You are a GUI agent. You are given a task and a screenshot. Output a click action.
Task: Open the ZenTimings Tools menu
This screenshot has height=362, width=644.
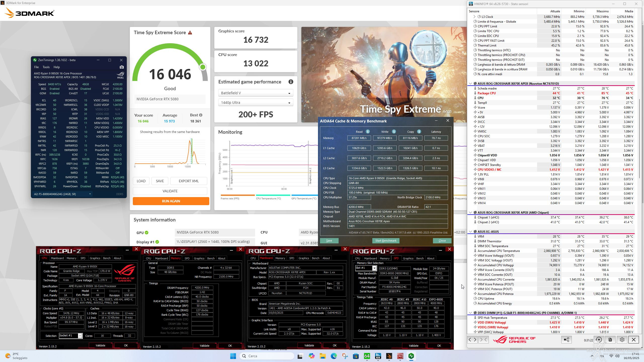click(x=46, y=67)
